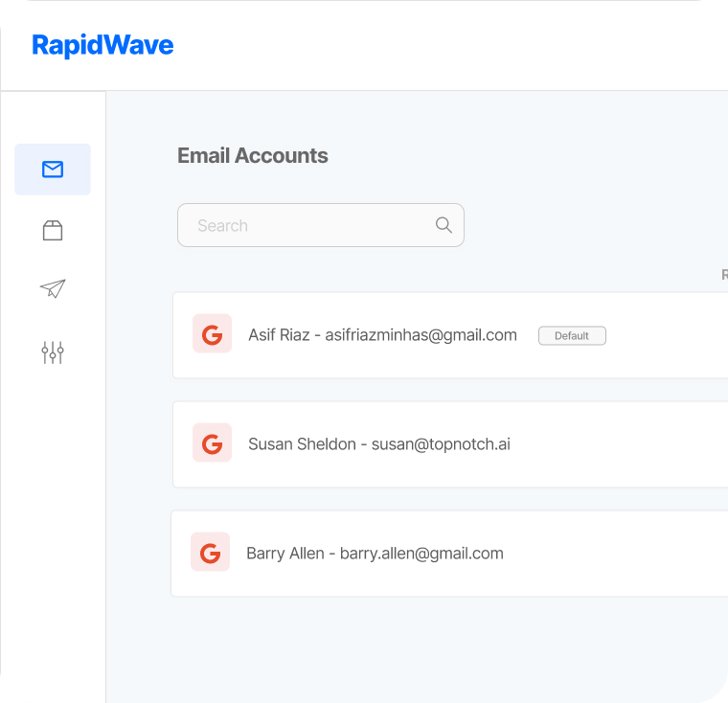Select the name Barry Allen
This screenshot has width=728, height=703.
click(x=284, y=554)
